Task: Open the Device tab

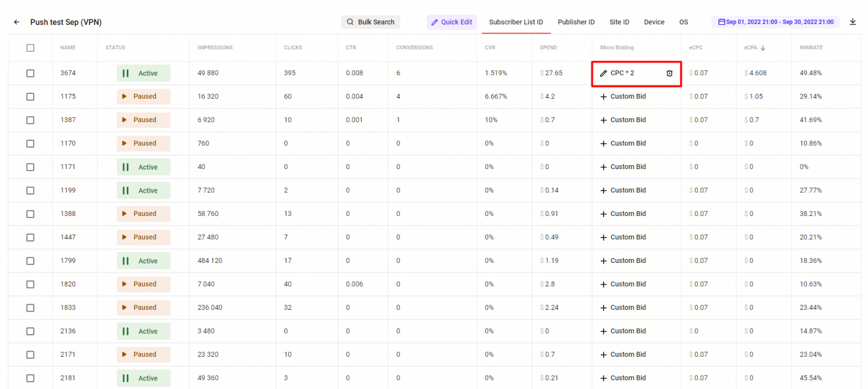Action: click(x=654, y=22)
